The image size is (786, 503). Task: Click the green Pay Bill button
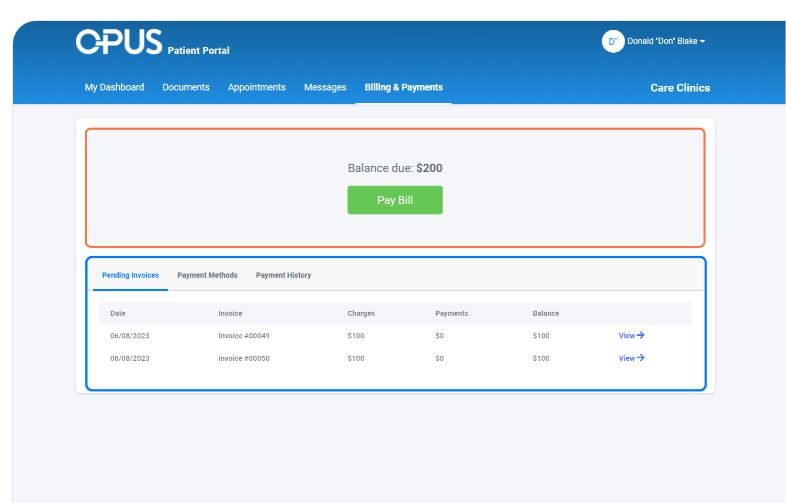pos(395,200)
